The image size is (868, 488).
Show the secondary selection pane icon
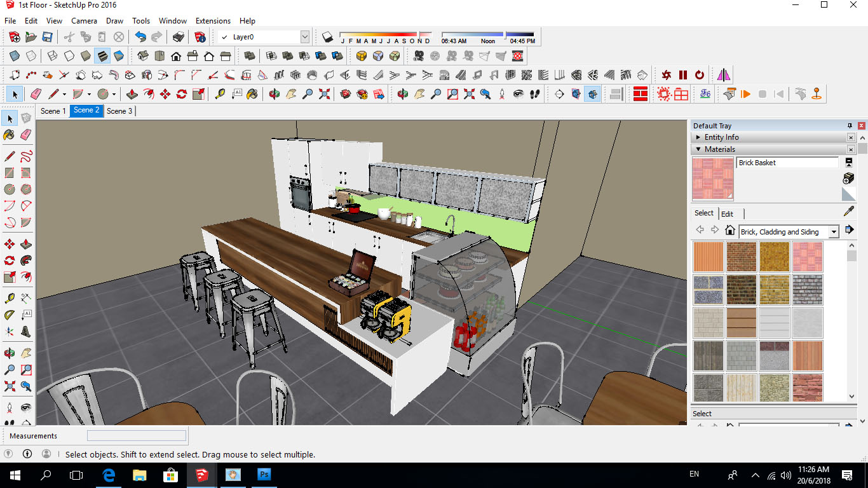click(x=848, y=163)
